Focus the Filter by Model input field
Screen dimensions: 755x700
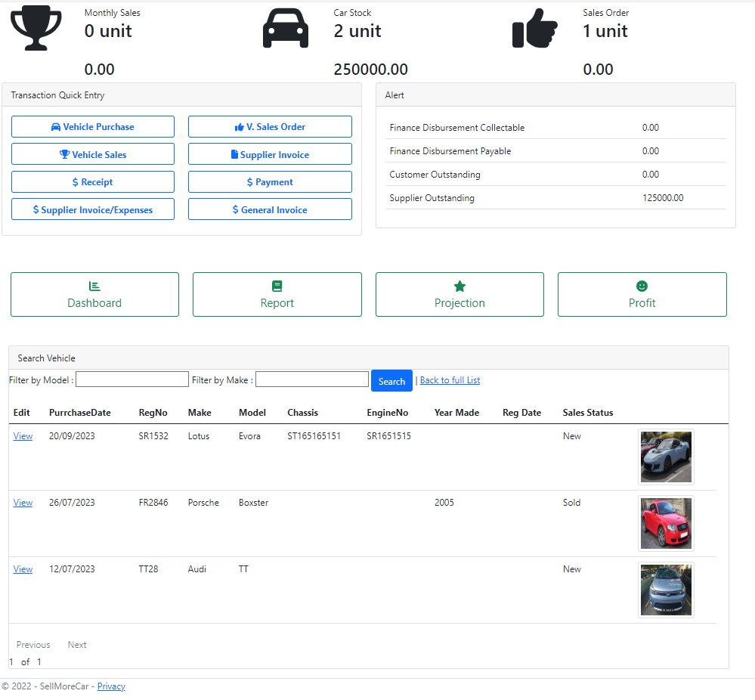click(x=132, y=379)
